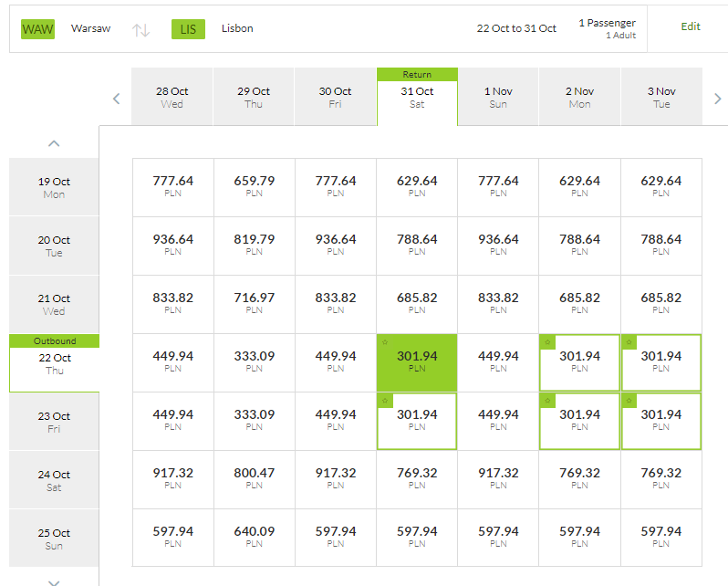Select starred 301.94 fare for 22 Oct and 2 Nov
The width and height of the screenshot is (728, 586).
[x=579, y=362]
